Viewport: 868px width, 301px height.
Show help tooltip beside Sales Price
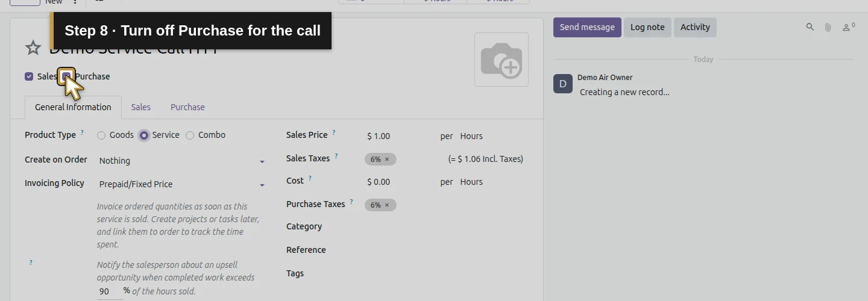(x=334, y=132)
